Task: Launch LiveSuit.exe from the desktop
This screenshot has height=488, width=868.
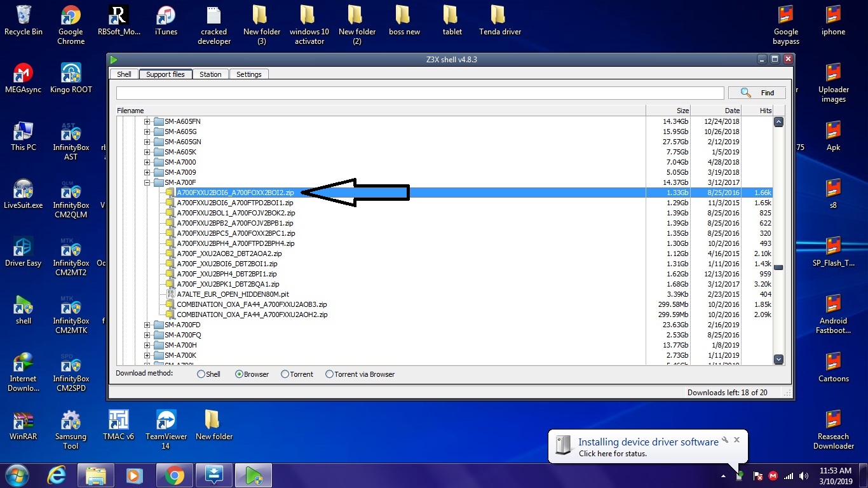Action: [24, 194]
